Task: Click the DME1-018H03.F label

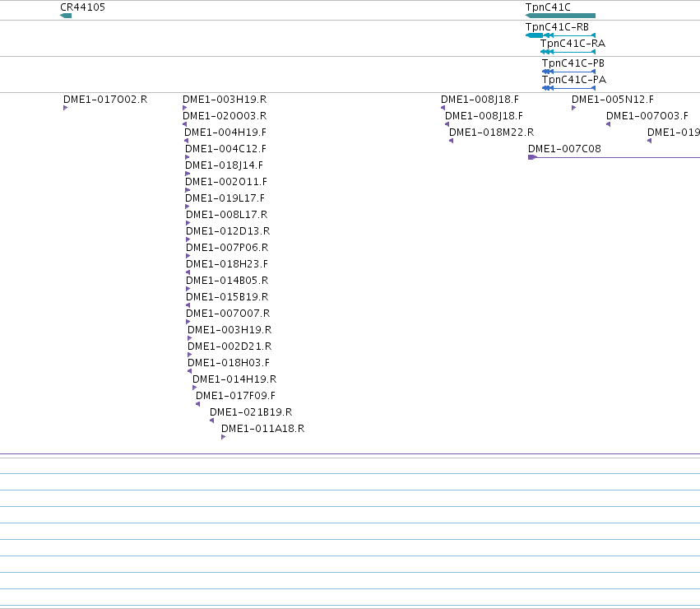Action: coord(229,363)
